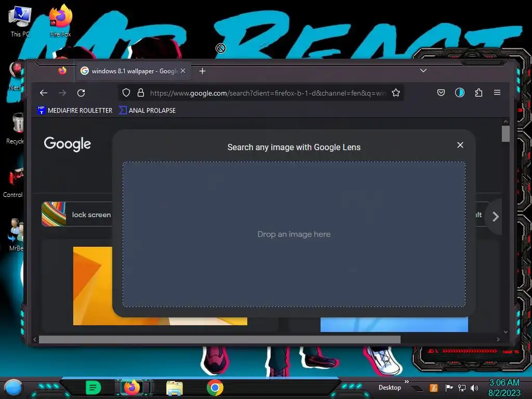
Task: Go back with the browser's back arrow
Action: [44, 92]
